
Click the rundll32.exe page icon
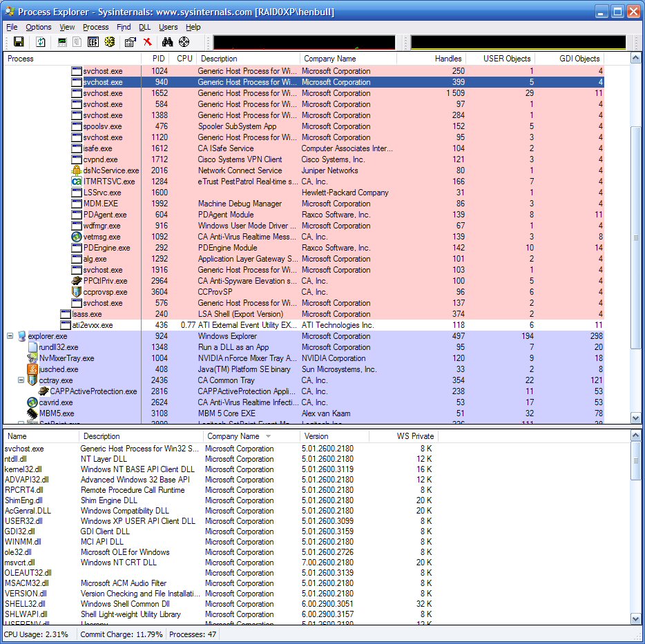[x=33, y=347]
